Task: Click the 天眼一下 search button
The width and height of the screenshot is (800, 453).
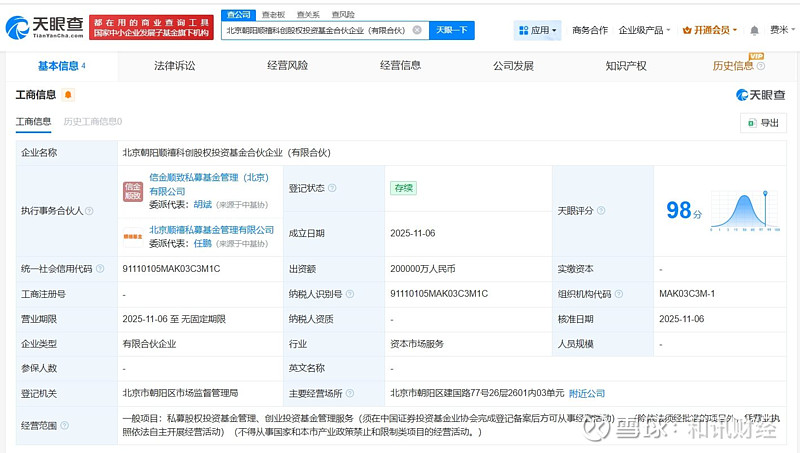Action: coord(452,30)
